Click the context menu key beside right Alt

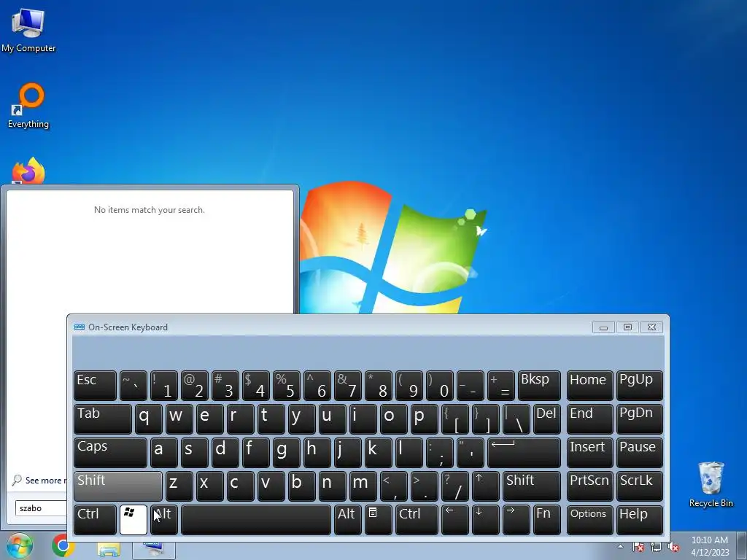click(378, 519)
